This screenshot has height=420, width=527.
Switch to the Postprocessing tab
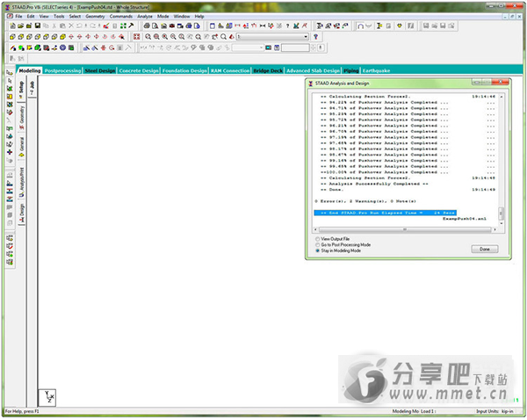[x=62, y=70]
